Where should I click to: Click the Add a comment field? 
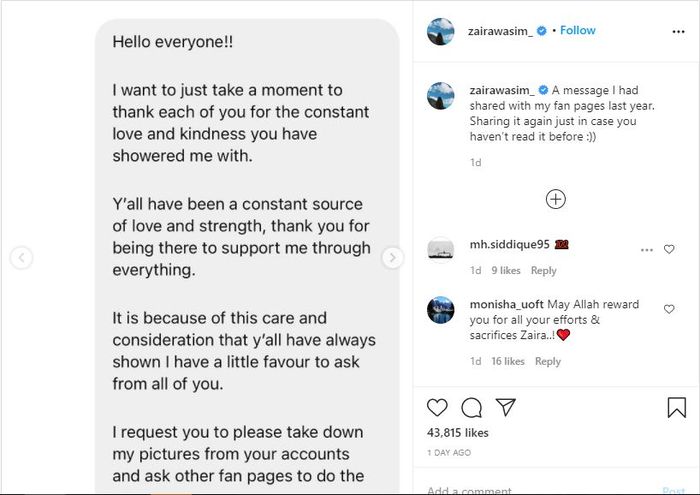pos(540,490)
